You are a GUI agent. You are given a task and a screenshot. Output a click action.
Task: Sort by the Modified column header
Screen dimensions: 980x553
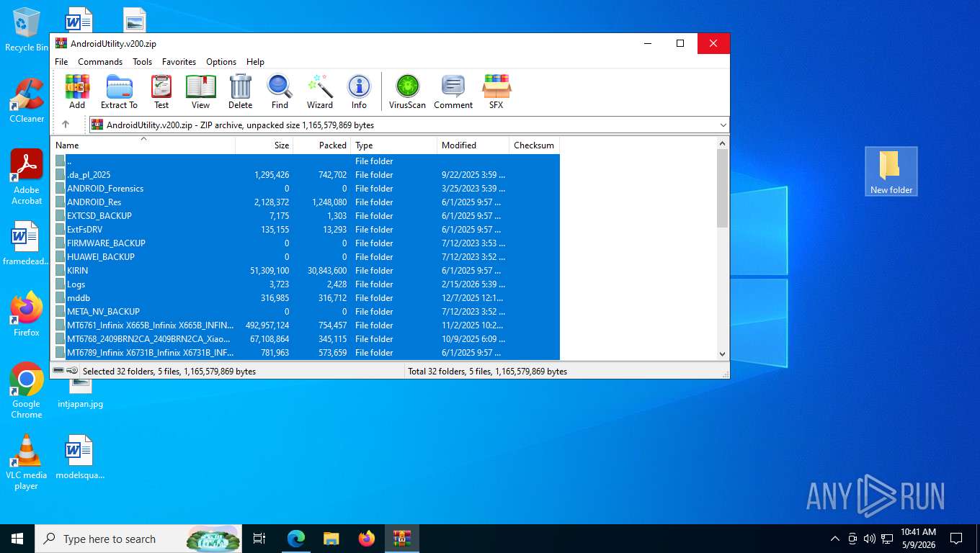473,145
